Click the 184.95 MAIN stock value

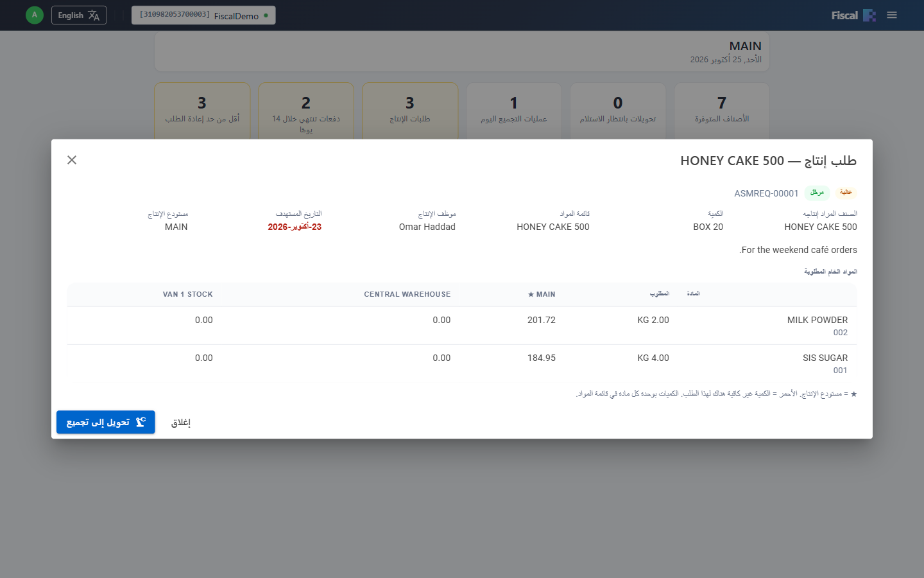coord(542,358)
